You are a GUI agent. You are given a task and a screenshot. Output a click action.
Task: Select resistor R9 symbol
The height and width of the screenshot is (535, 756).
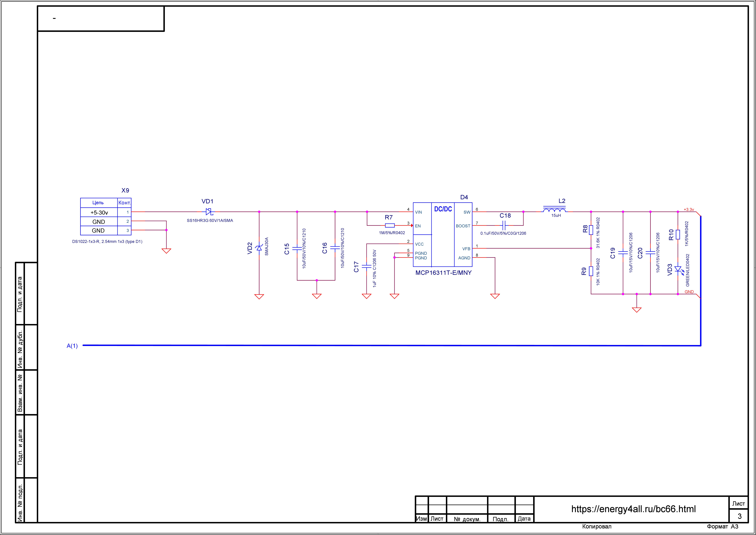[x=591, y=271]
